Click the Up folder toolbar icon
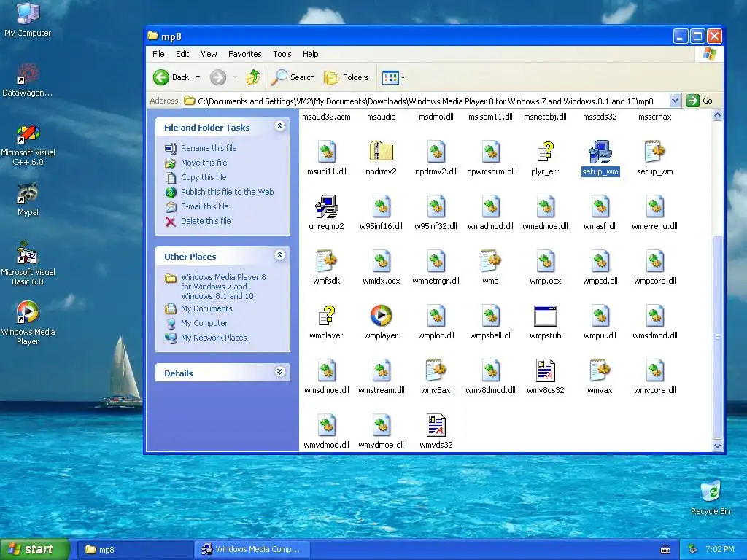747x560 pixels. pos(253,77)
